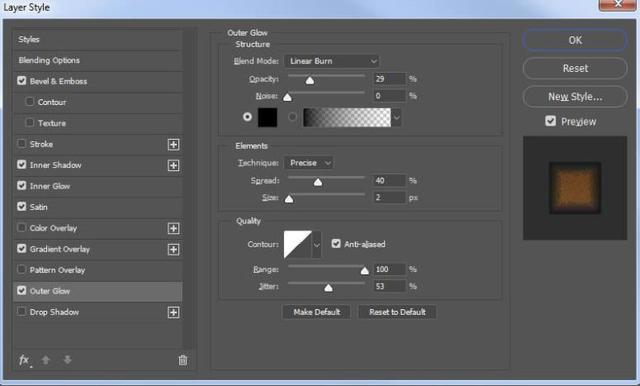Move effect up with the up arrow icon
The height and width of the screenshot is (386, 640).
coord(46,360)
